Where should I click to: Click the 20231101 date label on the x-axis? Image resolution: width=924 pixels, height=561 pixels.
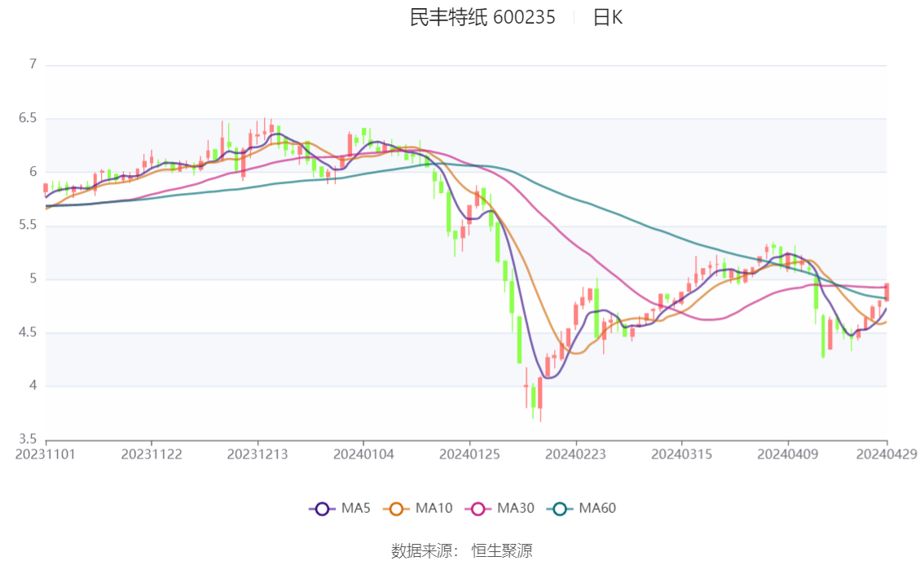click(46, 454)
